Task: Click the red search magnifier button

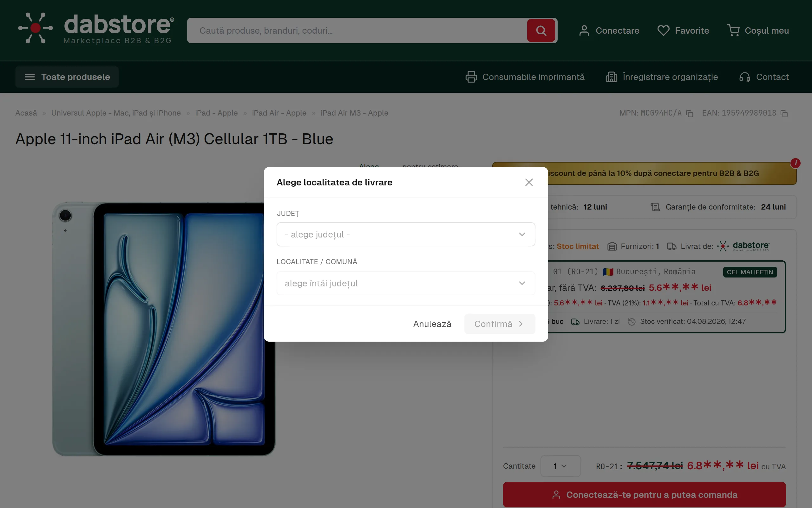Action: [541, 30]
